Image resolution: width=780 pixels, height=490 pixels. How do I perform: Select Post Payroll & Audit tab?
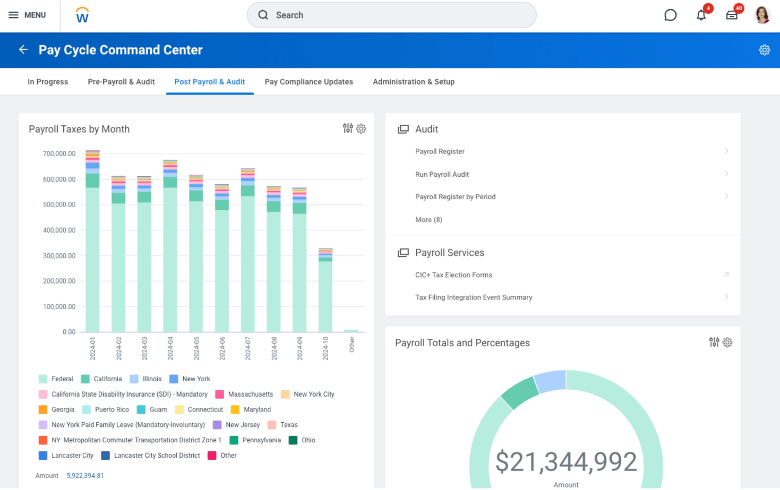(x=209, y=82)
